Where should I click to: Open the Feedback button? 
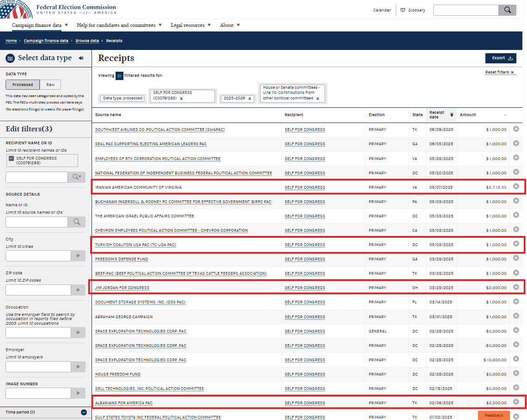(494, 415)
